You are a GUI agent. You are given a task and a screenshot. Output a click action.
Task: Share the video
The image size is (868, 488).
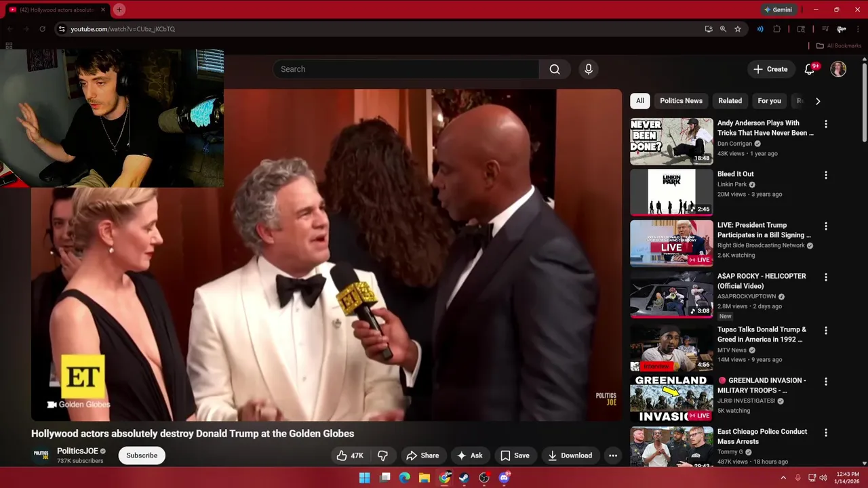pos(422,455)
